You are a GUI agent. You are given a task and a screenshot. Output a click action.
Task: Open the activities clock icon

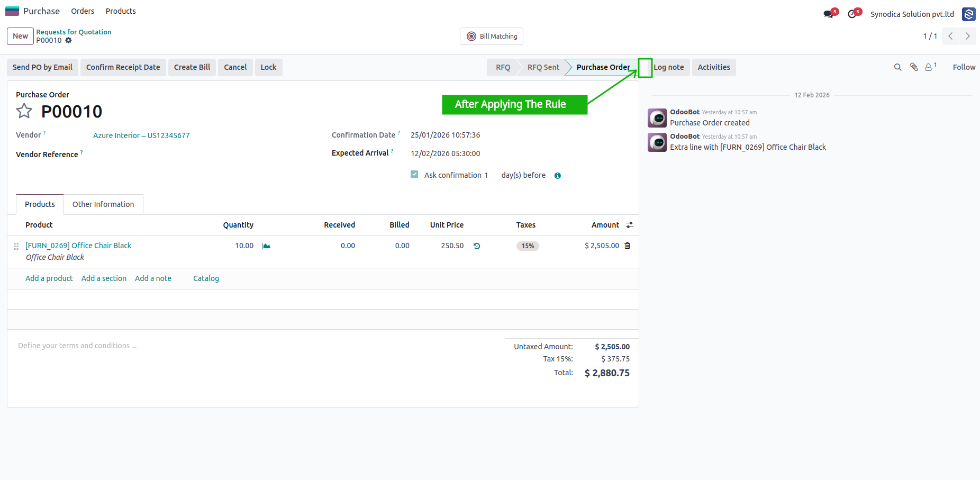[x=852, y=14]
